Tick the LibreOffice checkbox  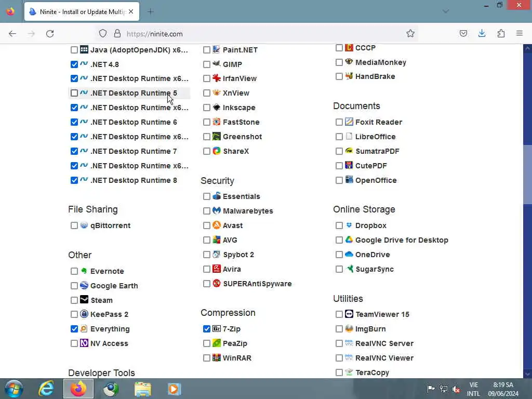pyautogui.click(x=339, y=137)
